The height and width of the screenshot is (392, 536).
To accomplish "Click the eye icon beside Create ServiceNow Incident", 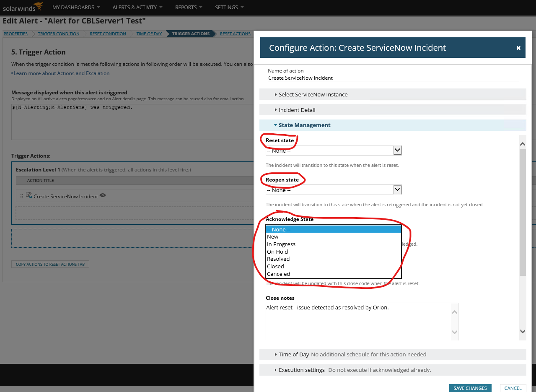I will click(x=103, y=195).
